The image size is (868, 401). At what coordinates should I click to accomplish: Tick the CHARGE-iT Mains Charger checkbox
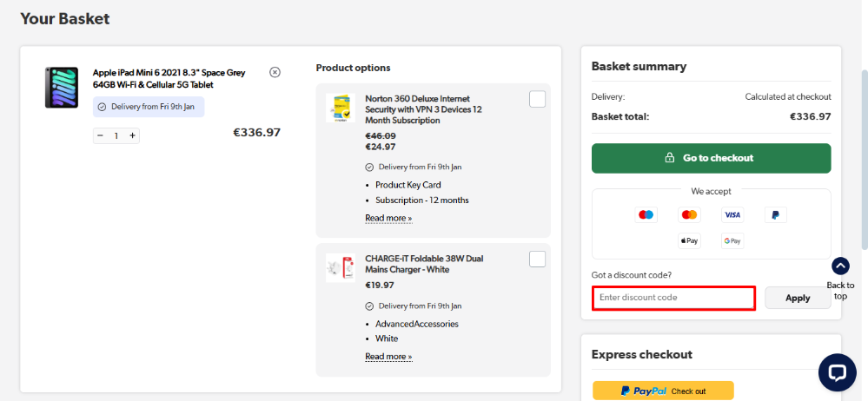[x=537, y=260]
